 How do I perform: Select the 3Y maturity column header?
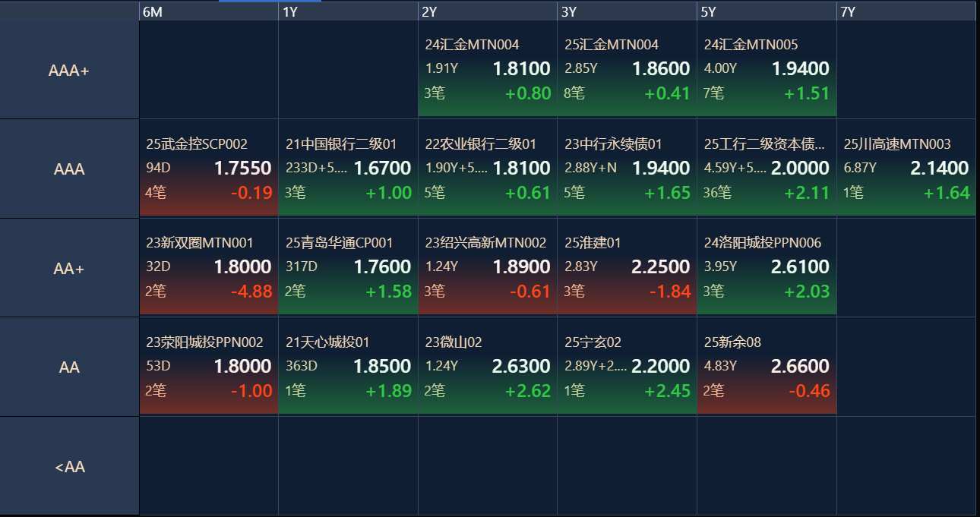pos(628,11)
